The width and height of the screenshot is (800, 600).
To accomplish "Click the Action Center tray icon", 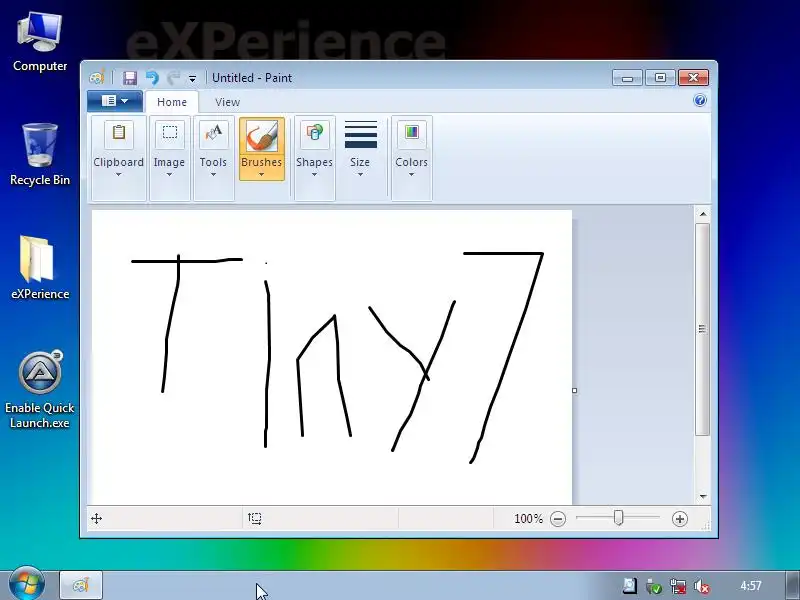I will 630,586.
